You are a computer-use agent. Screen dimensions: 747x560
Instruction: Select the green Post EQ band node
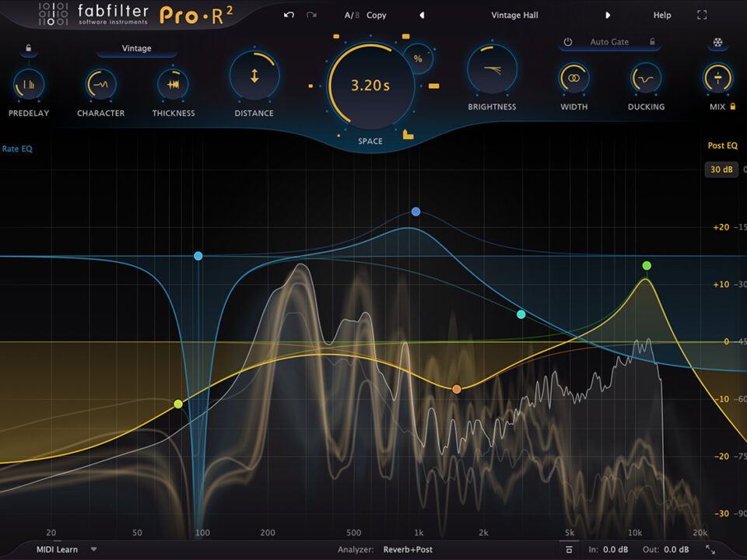(x=647, y=266)
